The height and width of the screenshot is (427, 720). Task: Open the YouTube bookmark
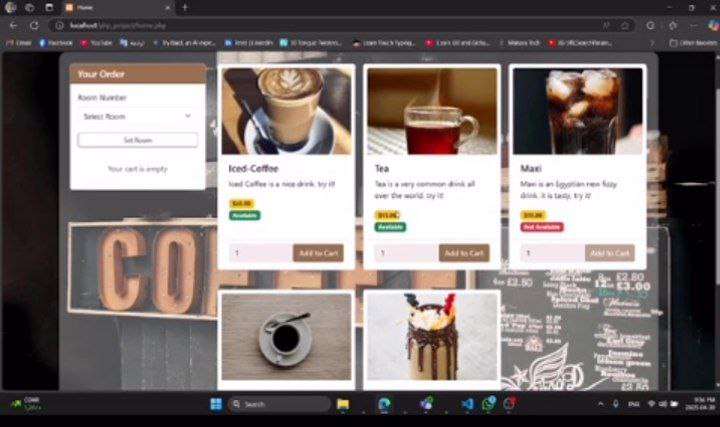(96, 43)
